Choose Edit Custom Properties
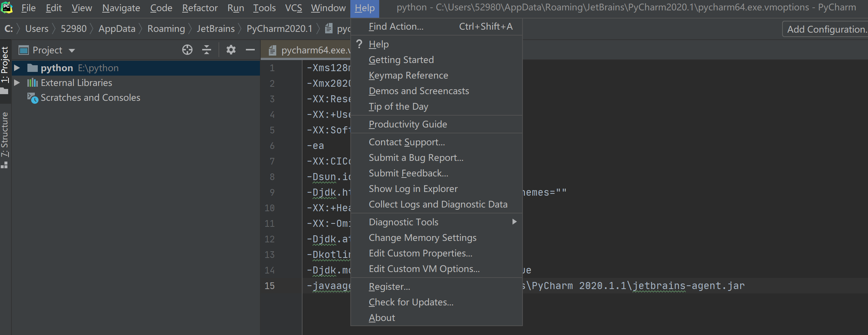This screenshot has width=868, height=335. tap(437, 253)
